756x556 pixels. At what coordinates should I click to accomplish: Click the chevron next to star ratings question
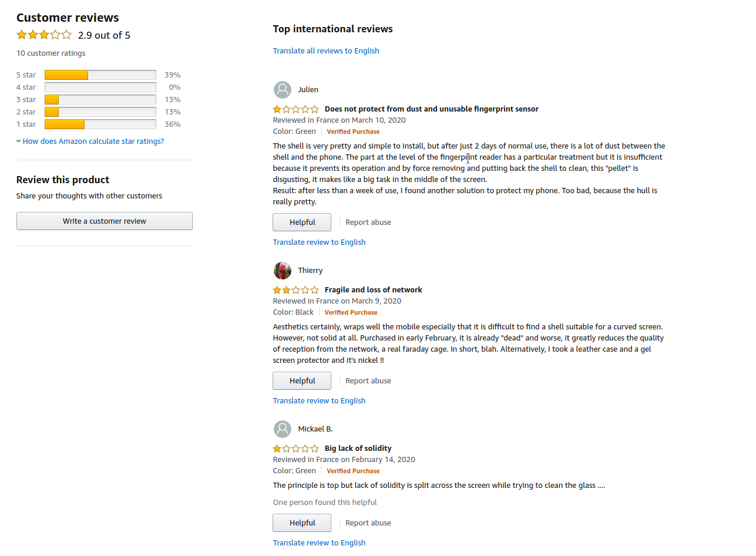19,141
